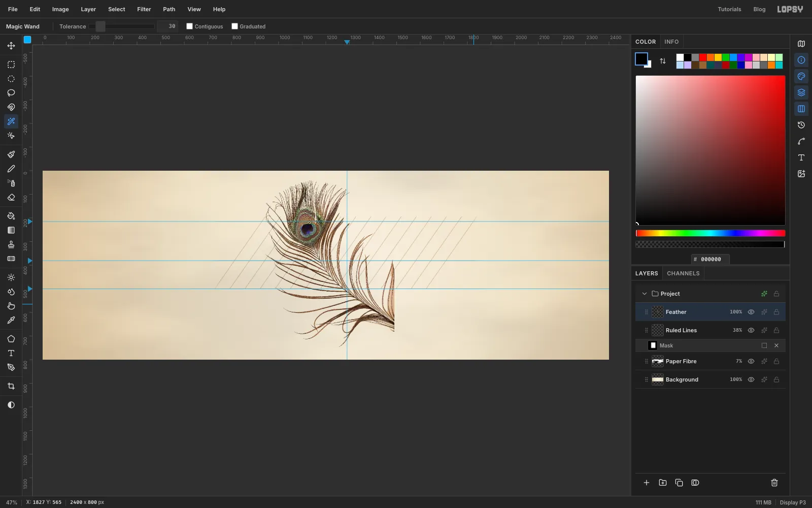The height and width of the screenshot is (508, 812).
Task: Open the Blog link
Action: (x=759, y=9)
